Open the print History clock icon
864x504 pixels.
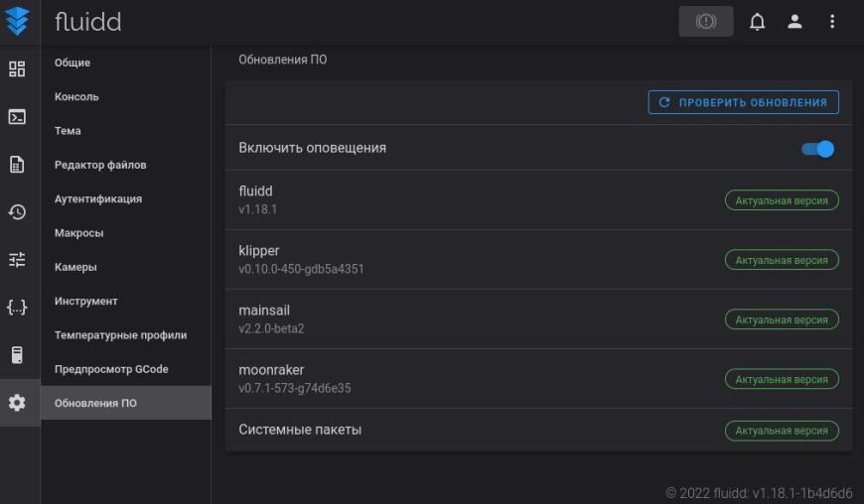[17, 212]
